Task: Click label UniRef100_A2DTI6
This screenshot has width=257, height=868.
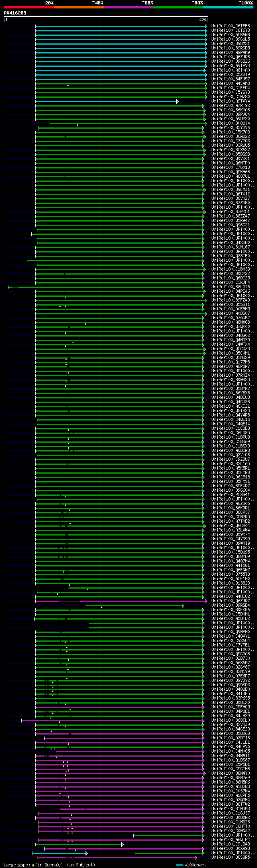Action: point(230,738)
